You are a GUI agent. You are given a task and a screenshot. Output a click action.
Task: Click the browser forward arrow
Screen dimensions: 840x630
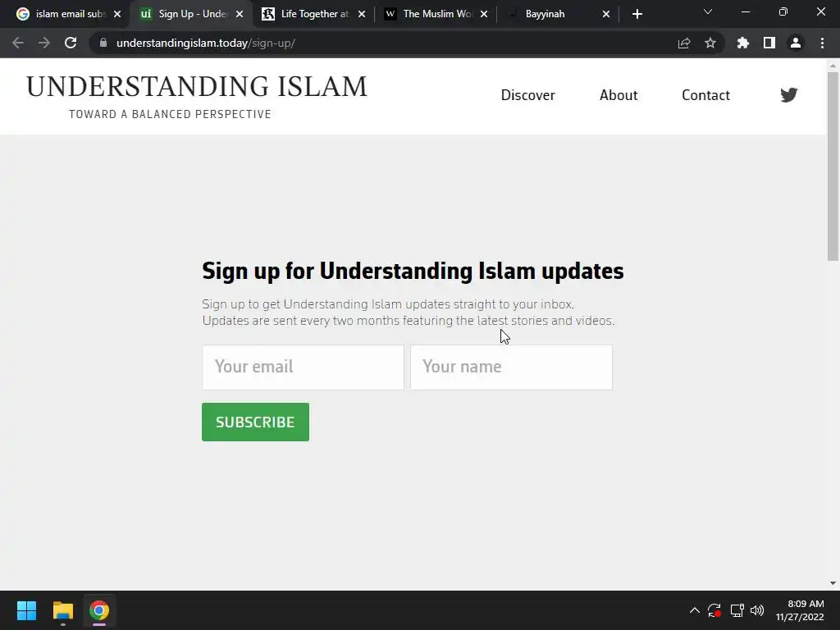[x=44, y=43]
